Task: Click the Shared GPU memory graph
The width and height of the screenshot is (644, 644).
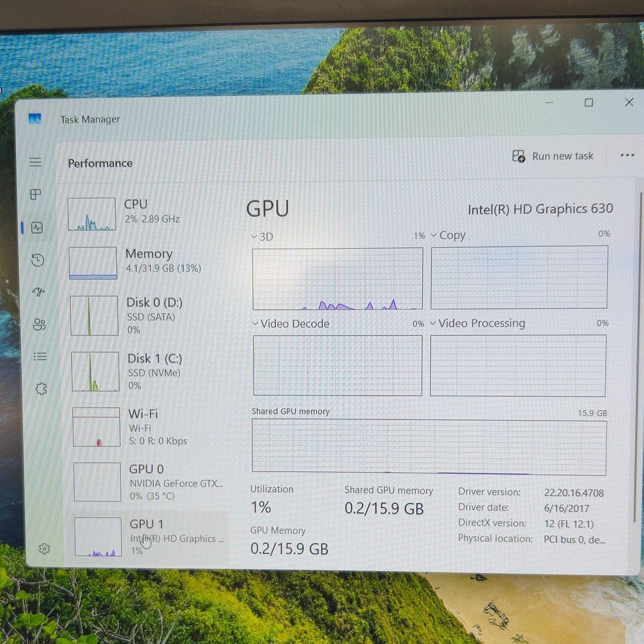Action: click(x=429, y=447)
